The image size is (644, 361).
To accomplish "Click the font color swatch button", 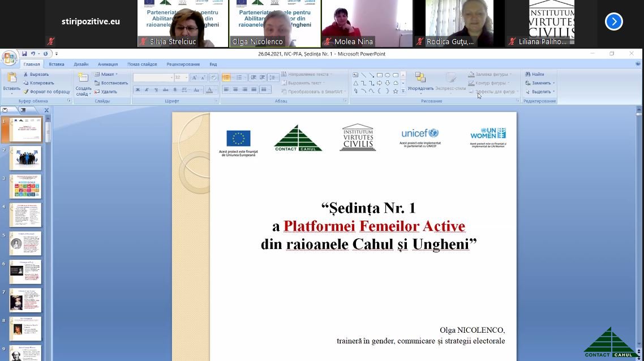I will [210, 89].
